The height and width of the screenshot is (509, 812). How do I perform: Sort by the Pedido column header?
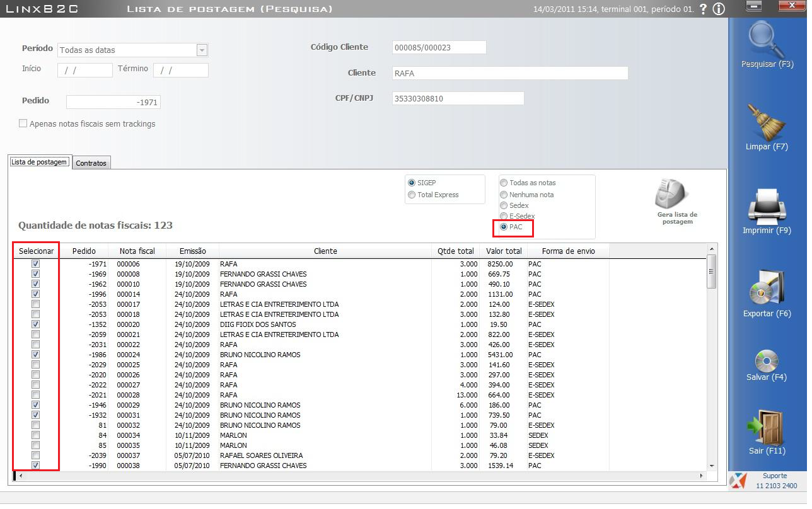[x=84, y=251]
